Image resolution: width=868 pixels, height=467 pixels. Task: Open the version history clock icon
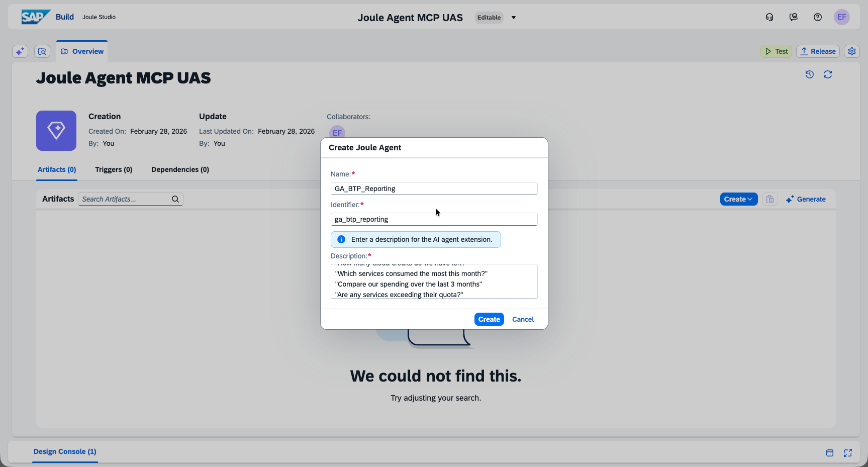(x=810, y=74)
